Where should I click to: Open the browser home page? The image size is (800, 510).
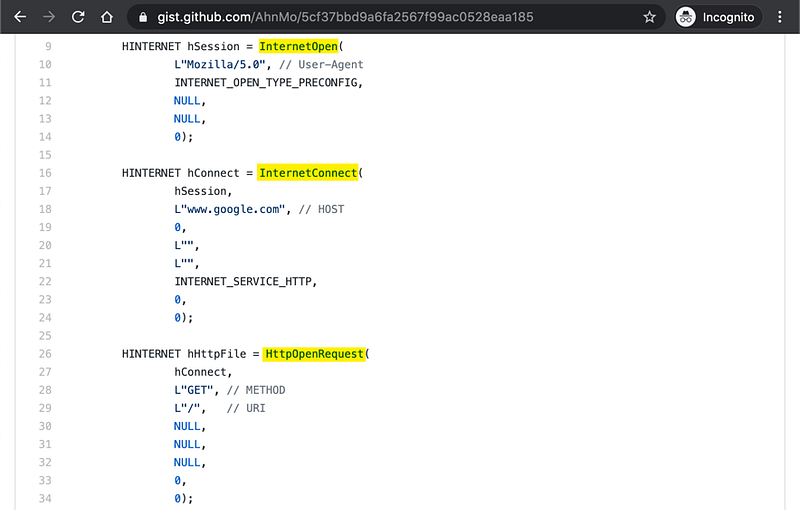(x=107, y=17)
